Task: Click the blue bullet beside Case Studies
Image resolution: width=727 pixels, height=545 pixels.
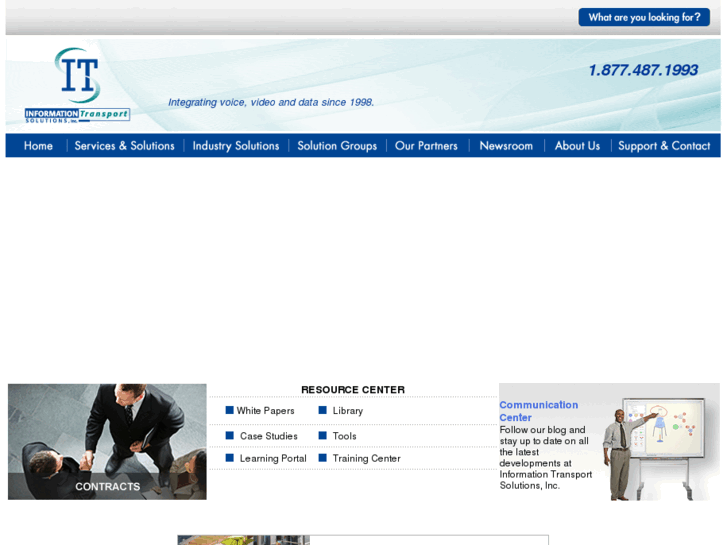Action: [230, 436]
